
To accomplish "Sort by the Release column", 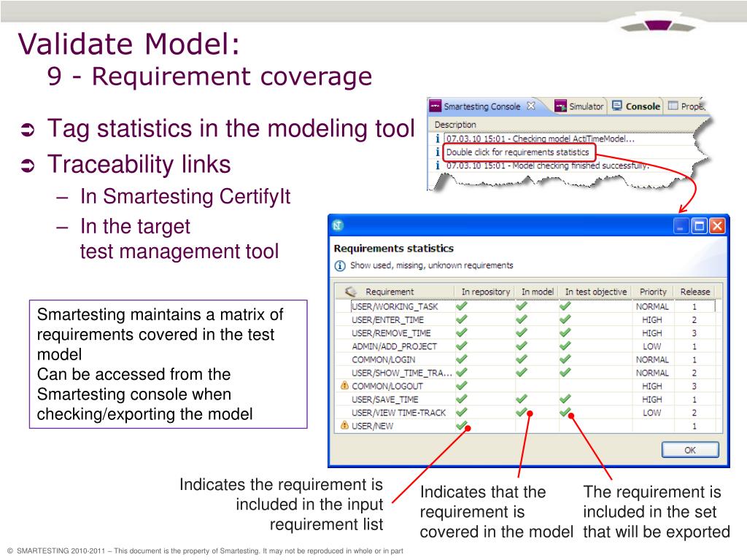I will click(695, 292).
